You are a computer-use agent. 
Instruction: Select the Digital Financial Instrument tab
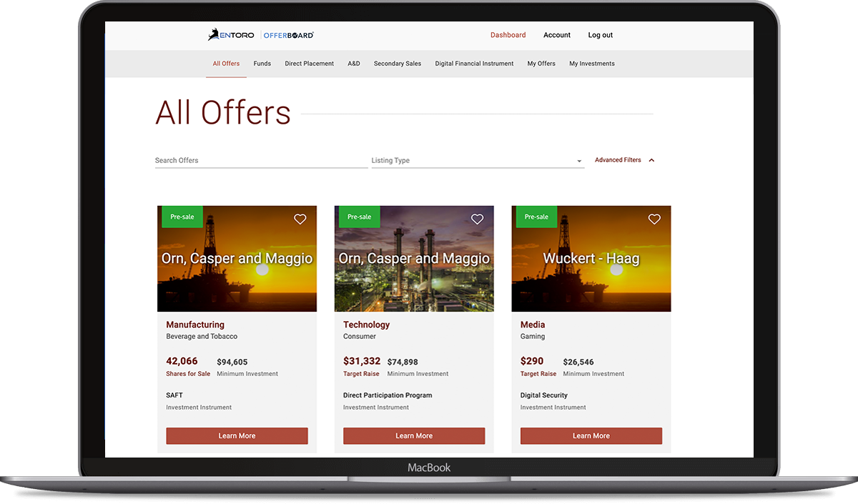(x=474, y=64)
